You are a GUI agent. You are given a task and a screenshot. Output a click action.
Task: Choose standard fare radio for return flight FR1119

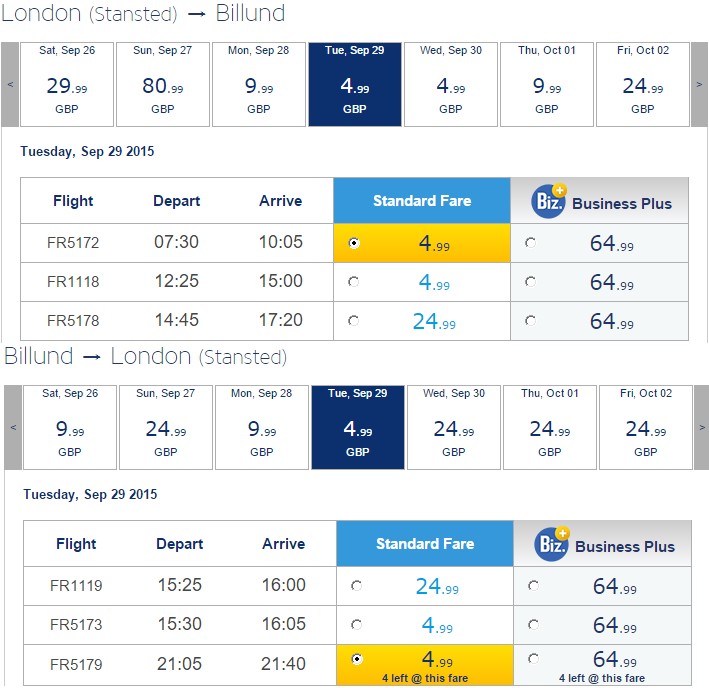click(x=356, y=586)
